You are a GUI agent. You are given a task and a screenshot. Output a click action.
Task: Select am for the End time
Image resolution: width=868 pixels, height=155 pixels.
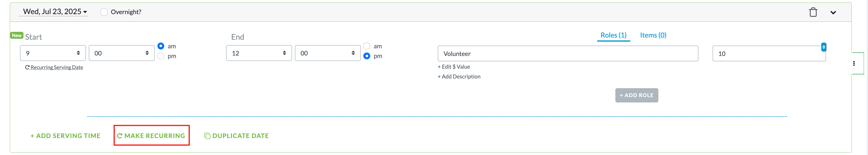[x=367, y=46]
